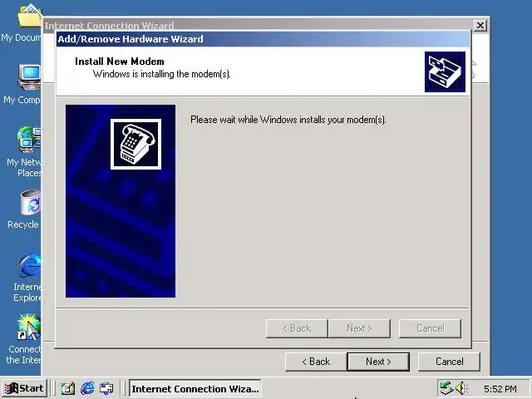Click the Install New Modem heading

pos(120,62)
